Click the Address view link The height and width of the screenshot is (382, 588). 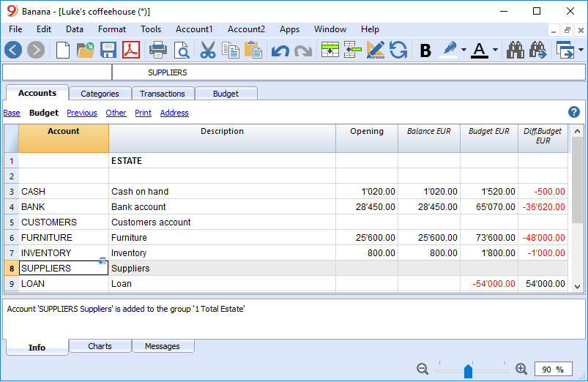click(174, 113)
